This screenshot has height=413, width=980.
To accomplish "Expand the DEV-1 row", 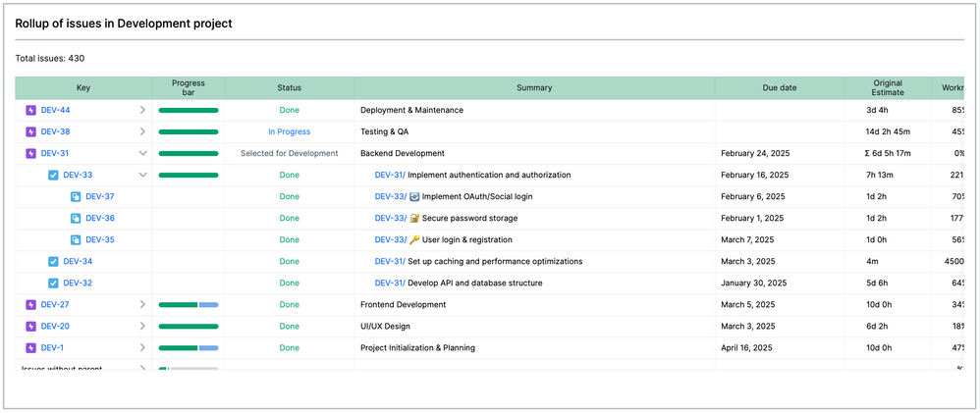I will (142, 348).
